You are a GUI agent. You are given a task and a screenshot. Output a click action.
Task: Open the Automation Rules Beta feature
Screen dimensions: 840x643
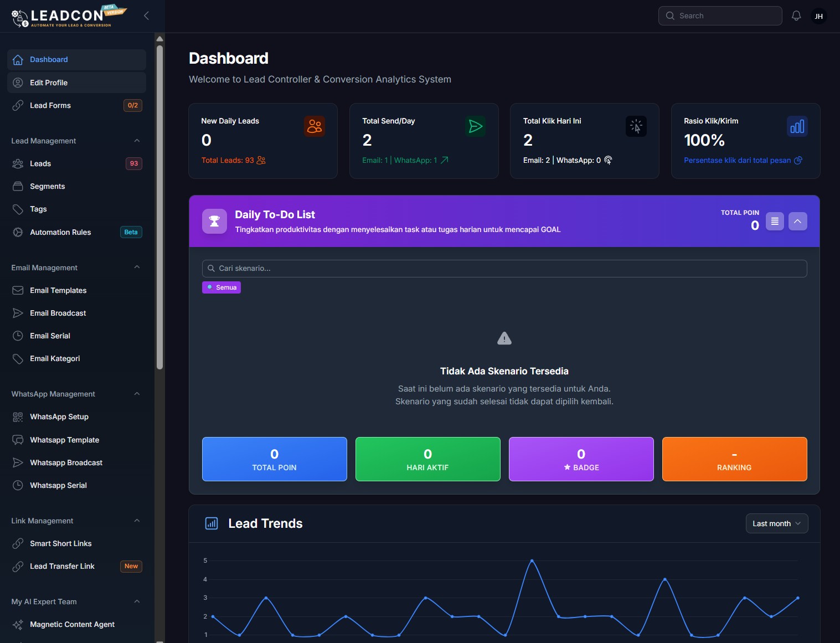[x=60, y=232]
